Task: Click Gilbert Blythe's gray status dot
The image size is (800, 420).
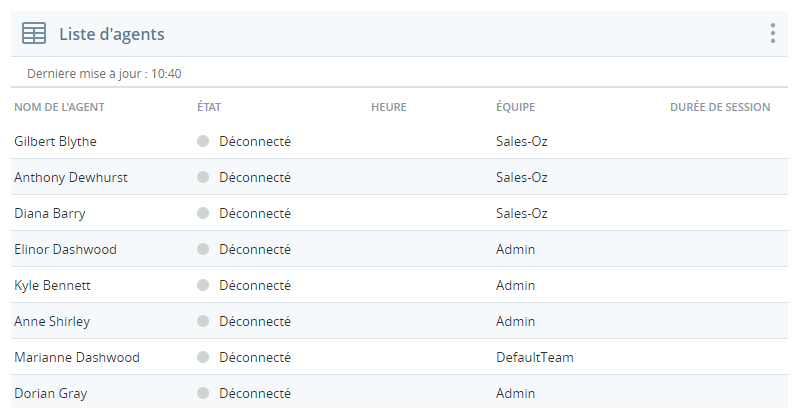Action: [x=203, y=141]
